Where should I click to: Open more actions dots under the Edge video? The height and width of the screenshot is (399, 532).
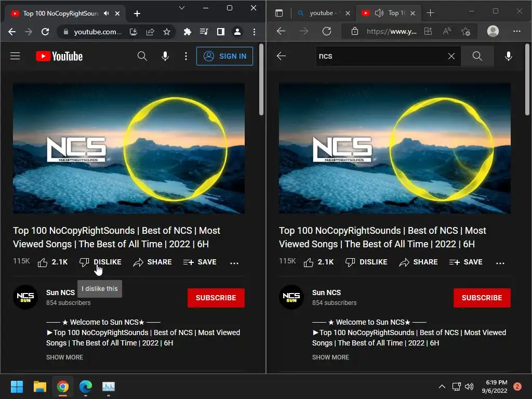point(500,262)
